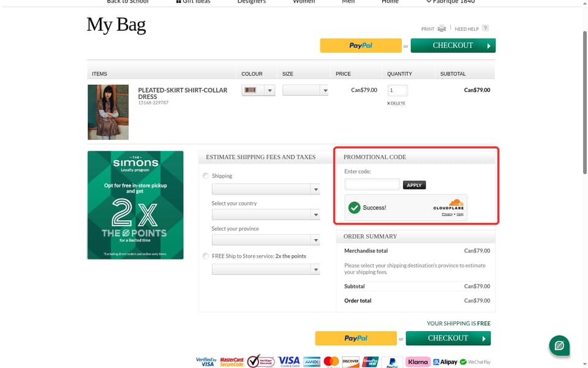
Task: Click the page vertical scrollbar
Action: point(584,102)
